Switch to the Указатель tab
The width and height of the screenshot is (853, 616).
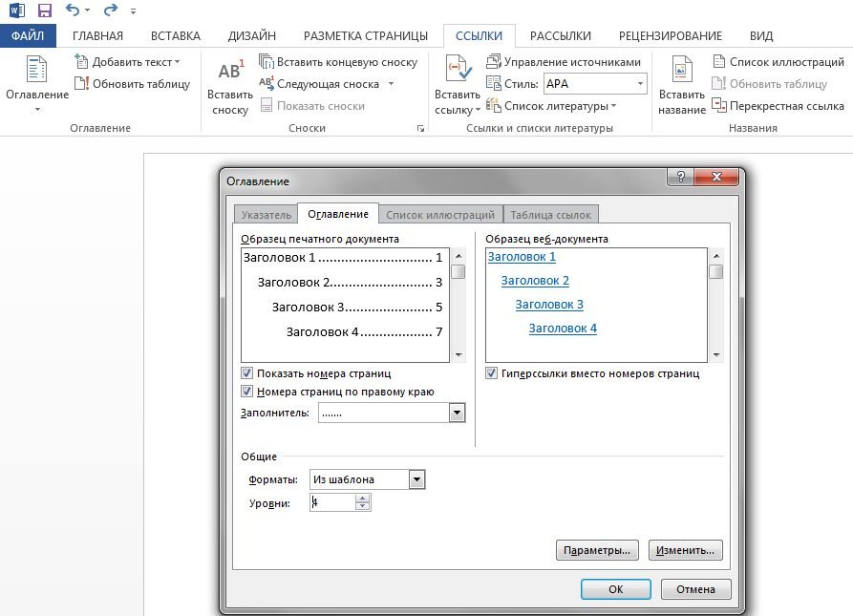click(266, 215)
